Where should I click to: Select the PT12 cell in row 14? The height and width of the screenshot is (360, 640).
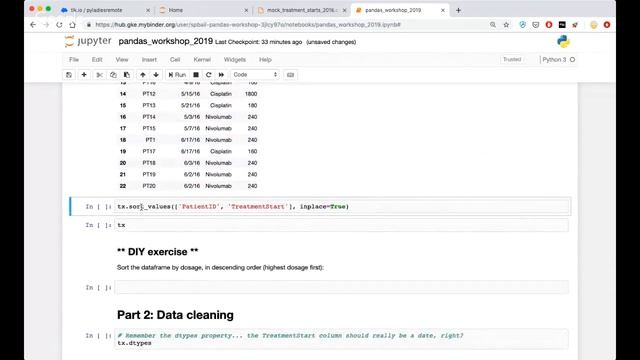pos(149,94)
